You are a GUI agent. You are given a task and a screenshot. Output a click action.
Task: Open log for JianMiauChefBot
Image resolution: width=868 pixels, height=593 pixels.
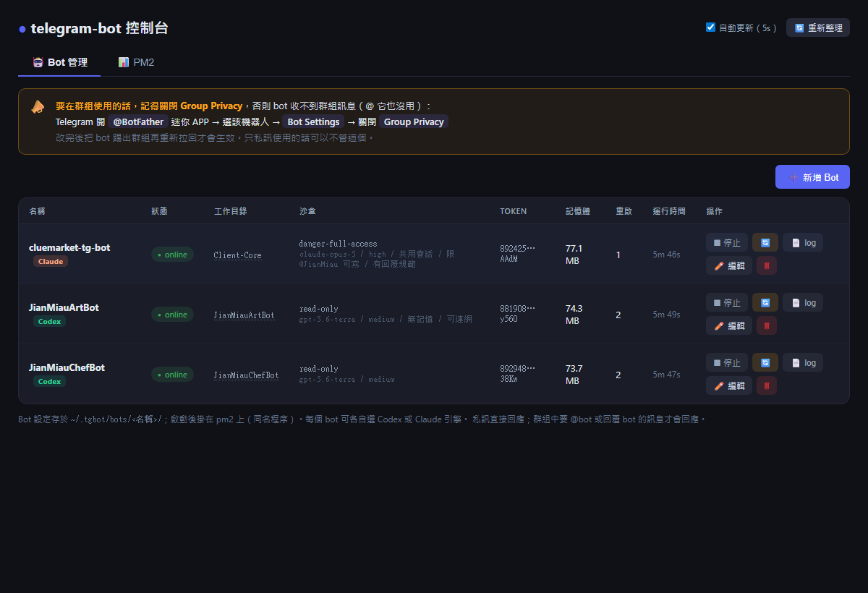803,362
